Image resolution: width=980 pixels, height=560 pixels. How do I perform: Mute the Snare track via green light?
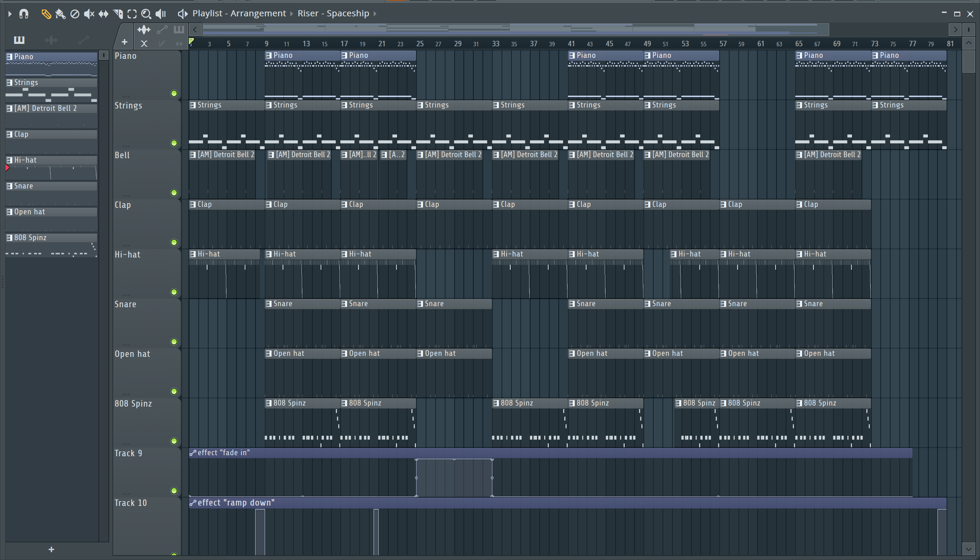174,342
